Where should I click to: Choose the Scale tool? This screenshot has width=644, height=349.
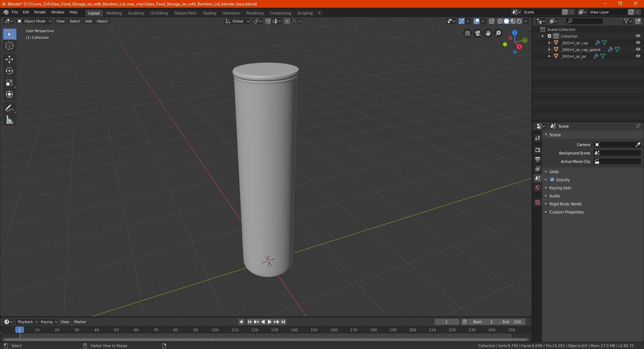coord(9,83)
